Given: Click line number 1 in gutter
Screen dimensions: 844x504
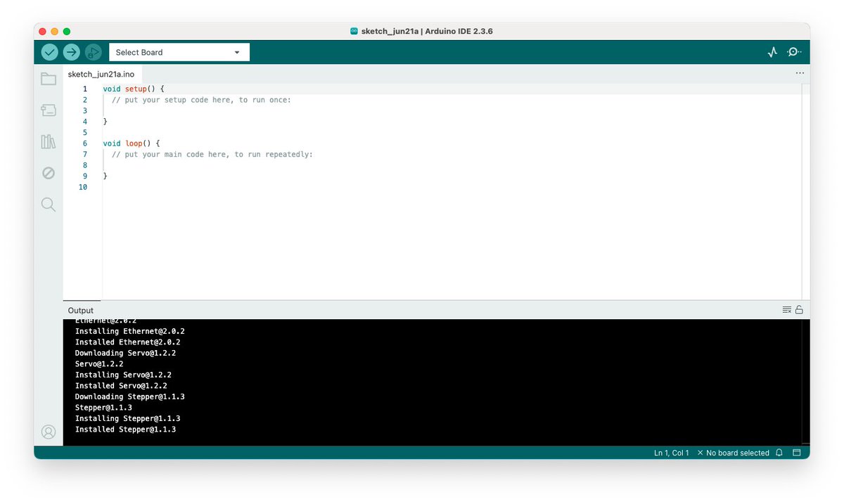Looking at the screenshot, I should 85,89.
